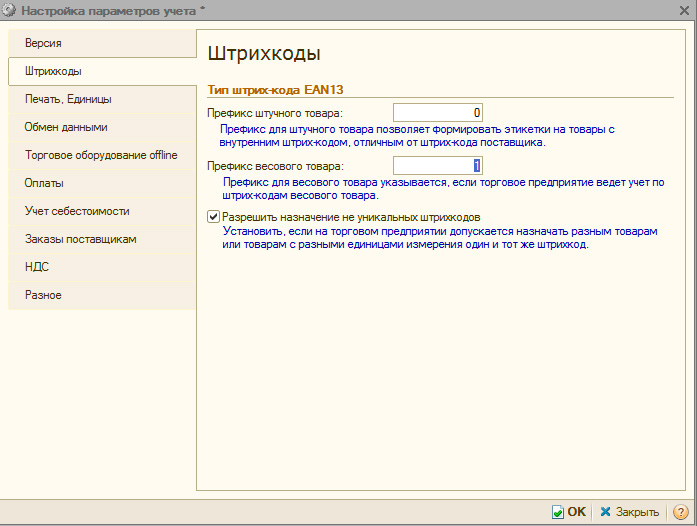Go to Торговое оборудование offline tab
This screenshot has width=697, height=526.
pos(101,155)
